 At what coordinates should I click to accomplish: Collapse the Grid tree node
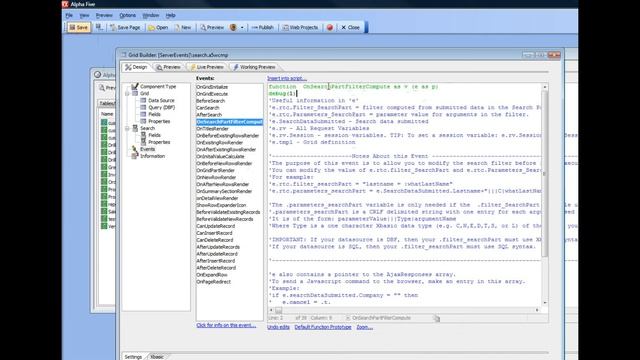tap(127, 93)
